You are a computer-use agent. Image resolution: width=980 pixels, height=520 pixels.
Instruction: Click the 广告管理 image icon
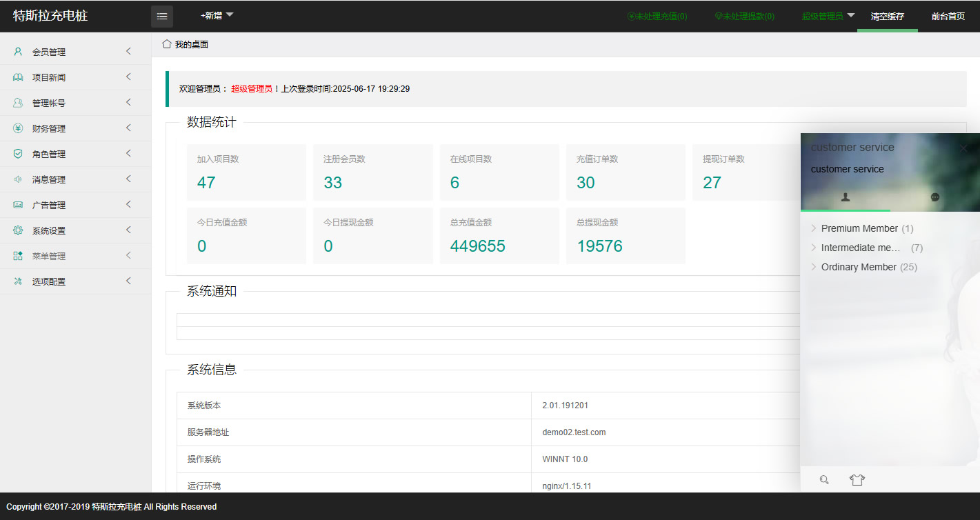coord(18,205)
